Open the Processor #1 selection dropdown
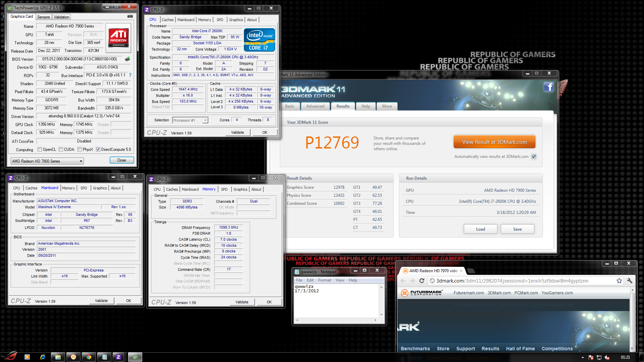 [x=190, y=120]
